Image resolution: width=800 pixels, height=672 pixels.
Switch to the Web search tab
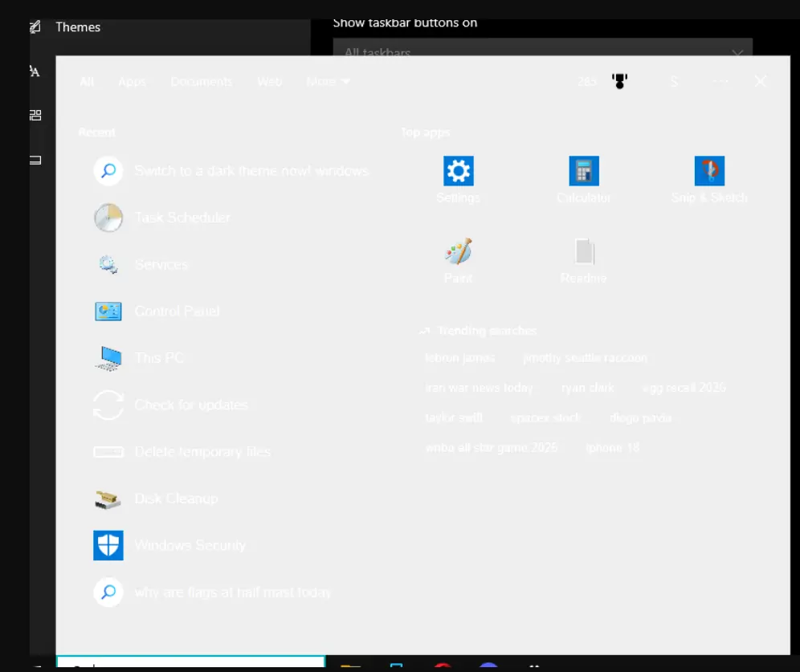click(269, 82)
